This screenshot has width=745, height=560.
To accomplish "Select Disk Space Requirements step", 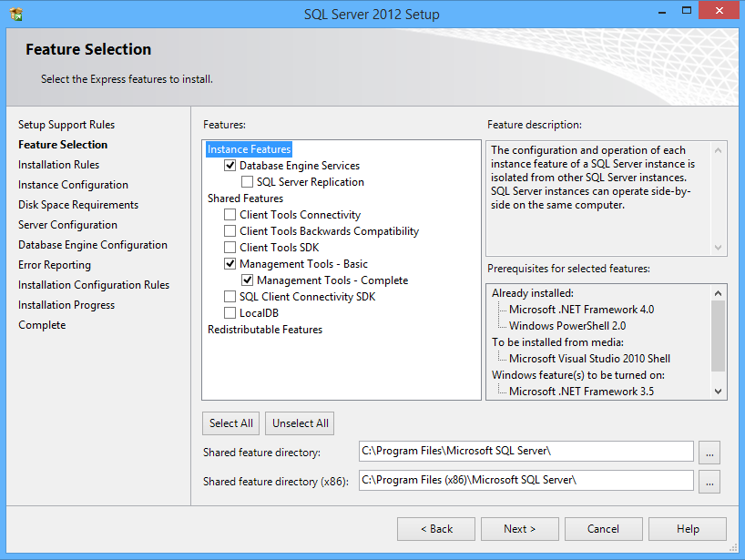I will pyautogui.click(x=78, y=205).
